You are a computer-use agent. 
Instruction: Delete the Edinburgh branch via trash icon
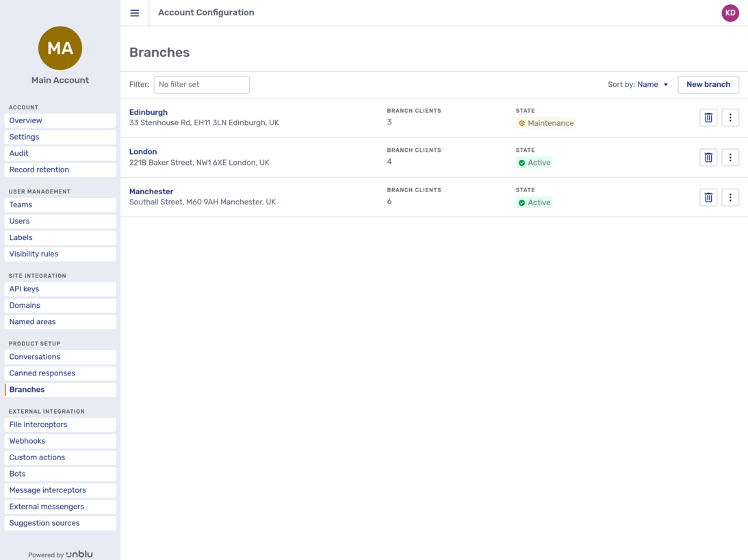[708, 118]
